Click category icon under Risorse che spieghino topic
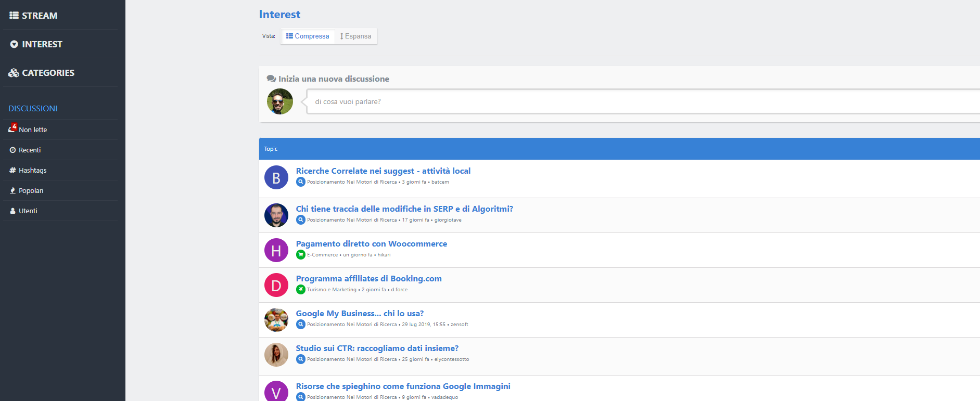Viewport: 980px width, 401px height. pyautogui.click(x=301, y=397)
